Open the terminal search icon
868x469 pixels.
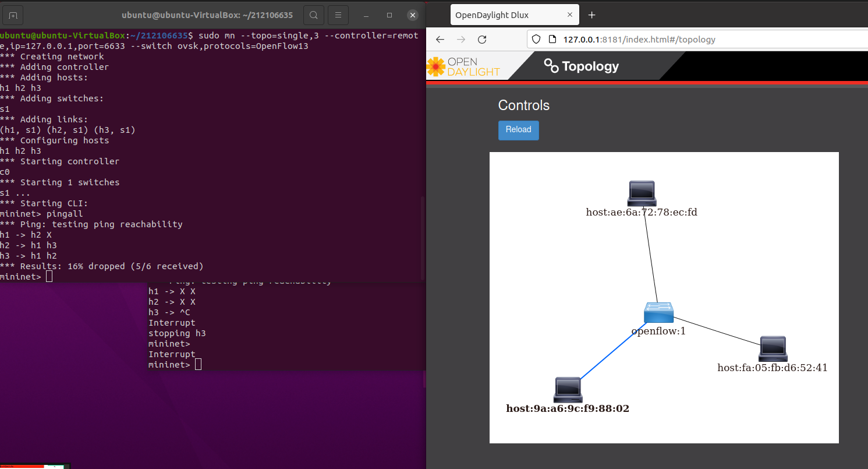314,15
